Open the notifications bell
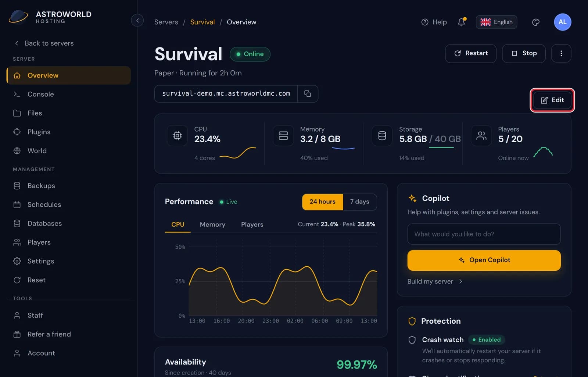The height and width of the screenshot is (377, 588). 462,22
